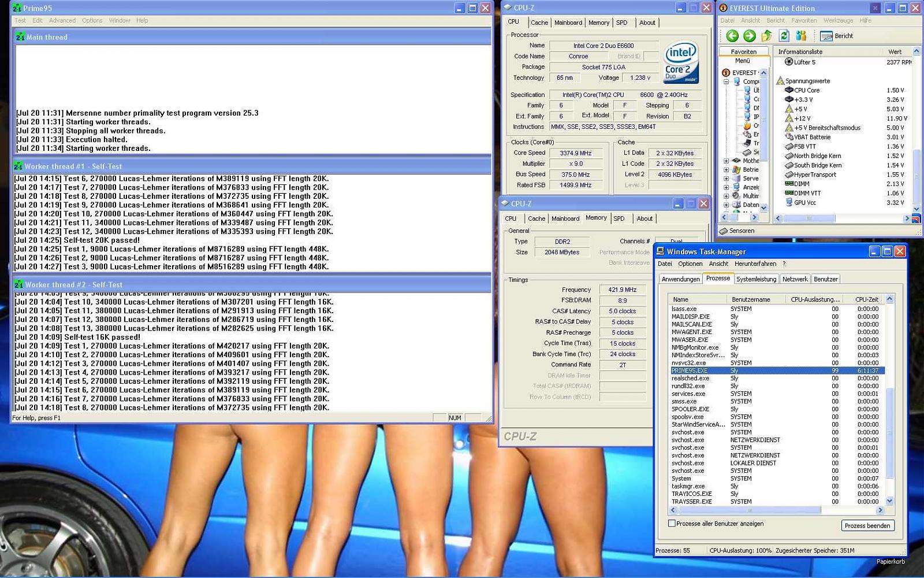Click EVEREST info list horizontal scrollbar thumb
Viewport: 924px width, 578px height.
808,218
